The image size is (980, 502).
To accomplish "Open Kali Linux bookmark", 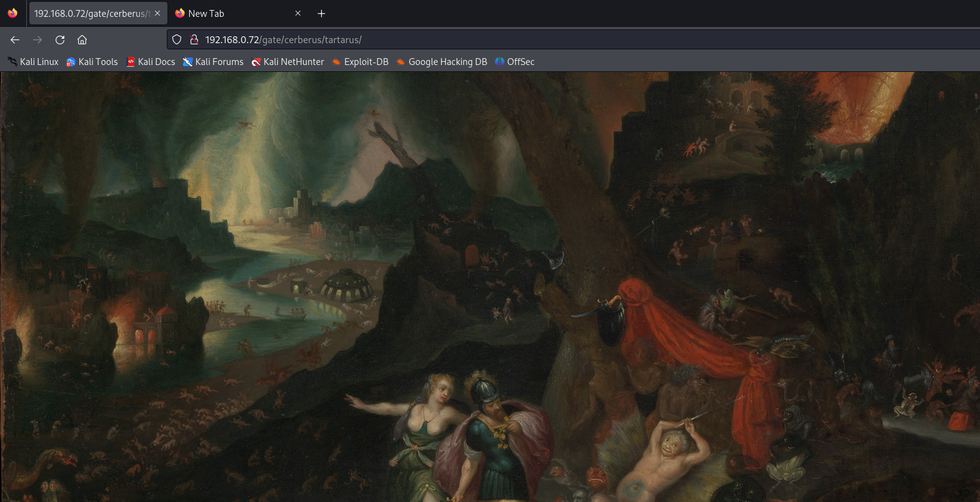I will (33, 62).
